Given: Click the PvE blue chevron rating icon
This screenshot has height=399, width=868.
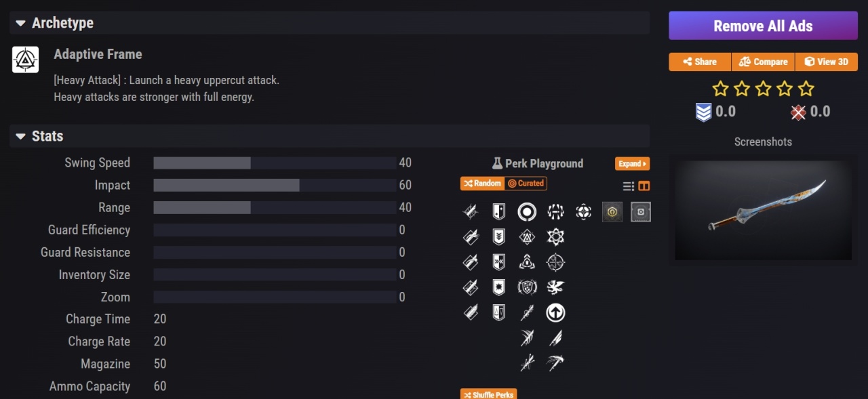Looking at the screenshot, I should [x=703, y=112].
